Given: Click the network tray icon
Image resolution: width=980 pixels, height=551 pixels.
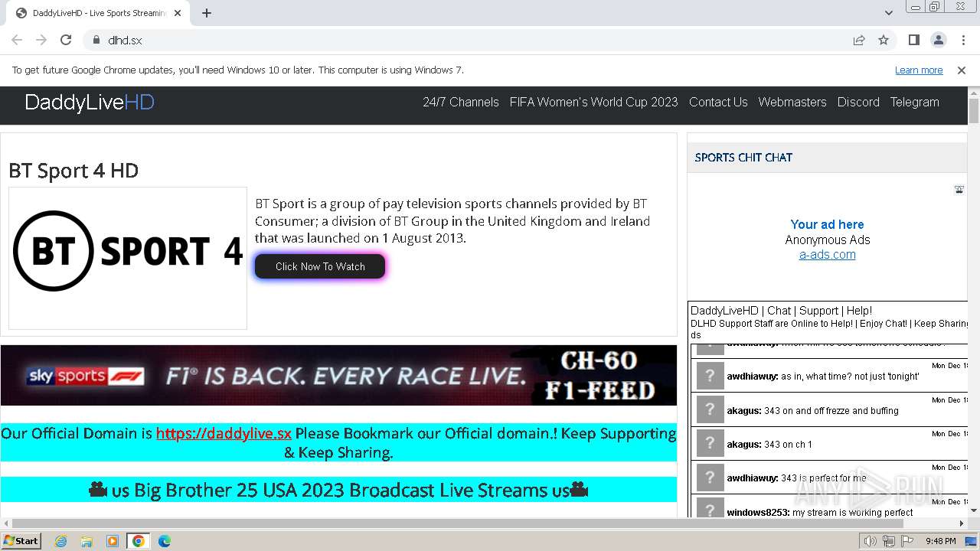Looking at the screenshot, I should coord(888,541).
